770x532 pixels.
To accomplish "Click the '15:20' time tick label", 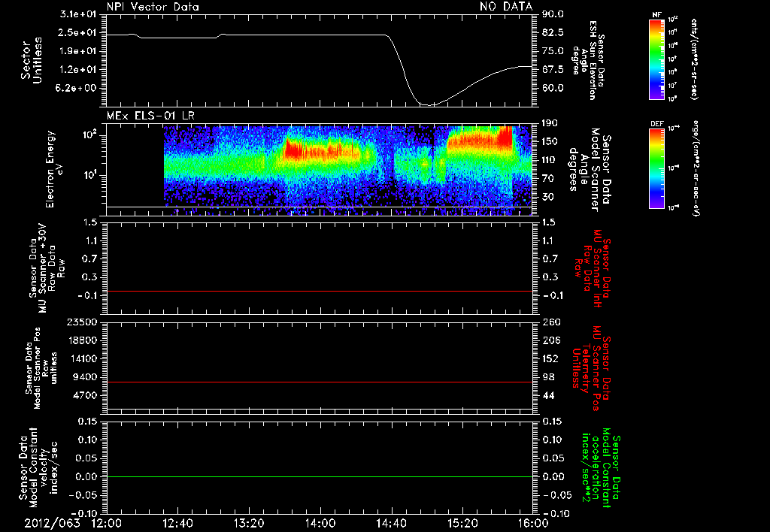I will 462,523.
